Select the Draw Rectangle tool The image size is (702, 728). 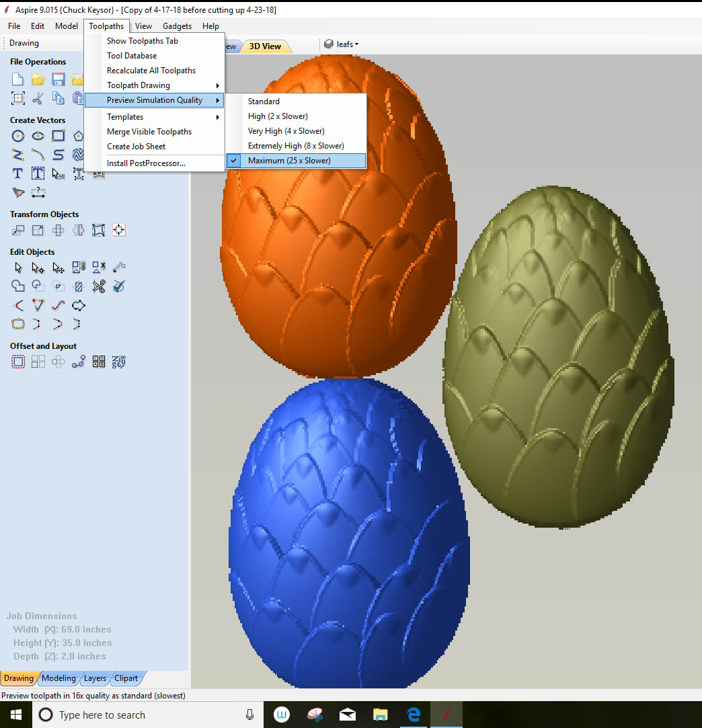click(58, 136)
